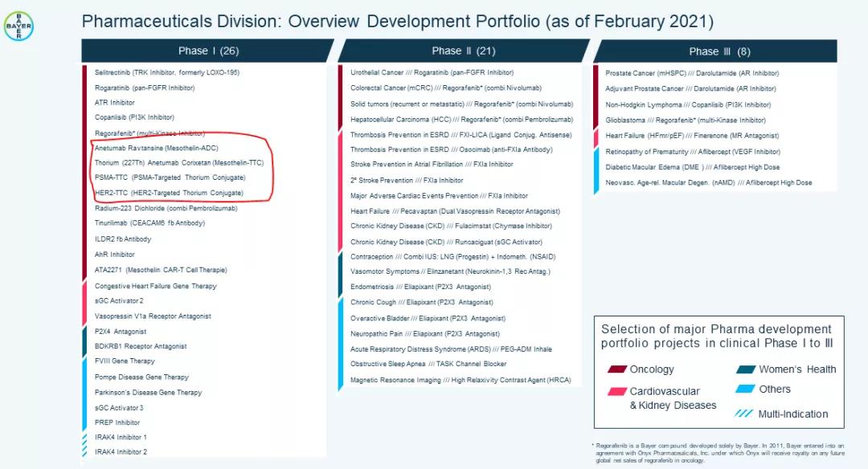This screenshot has height=469, width=868.
Task: Select 'Non-Hodgkin Lymphoma /// Copanlisib' row
Action: 688,104
